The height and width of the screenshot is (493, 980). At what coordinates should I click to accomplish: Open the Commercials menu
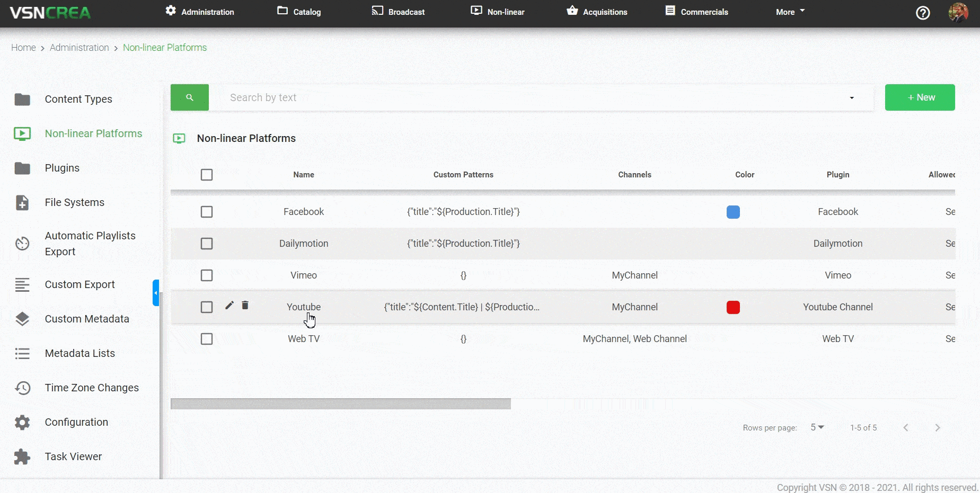(x=697, y=12)
